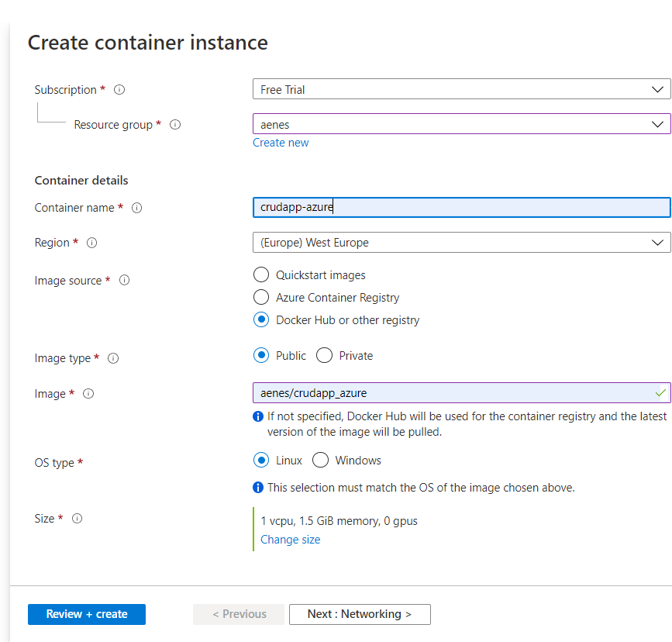Click the info icon next to Subscription

click(119, 89)
